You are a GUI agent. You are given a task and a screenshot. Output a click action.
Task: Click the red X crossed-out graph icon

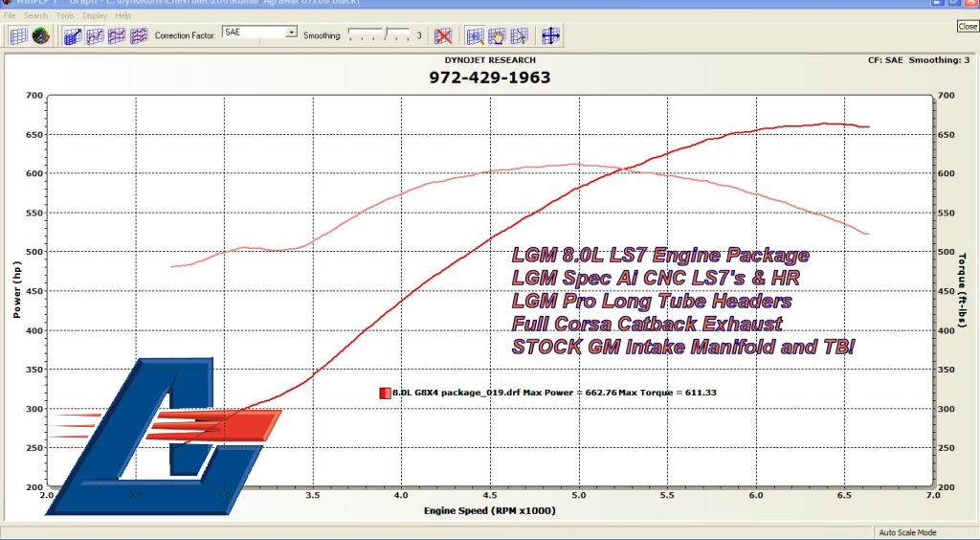pos(443,36)
